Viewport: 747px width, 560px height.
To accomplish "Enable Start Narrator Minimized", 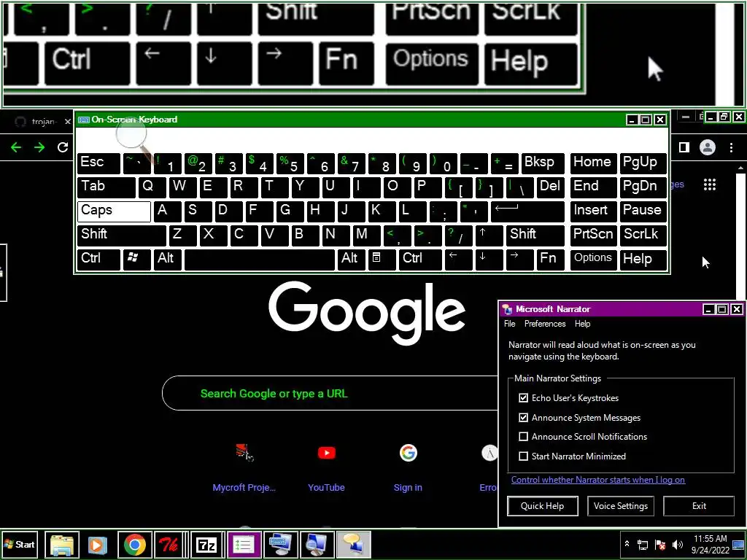I will [x=524, y=456].
